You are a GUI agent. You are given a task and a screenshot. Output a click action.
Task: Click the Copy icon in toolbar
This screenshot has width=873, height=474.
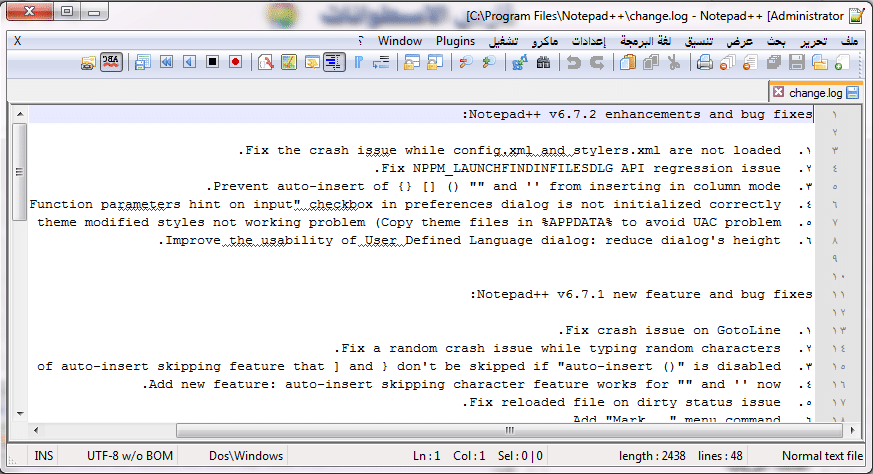[651, 62]
